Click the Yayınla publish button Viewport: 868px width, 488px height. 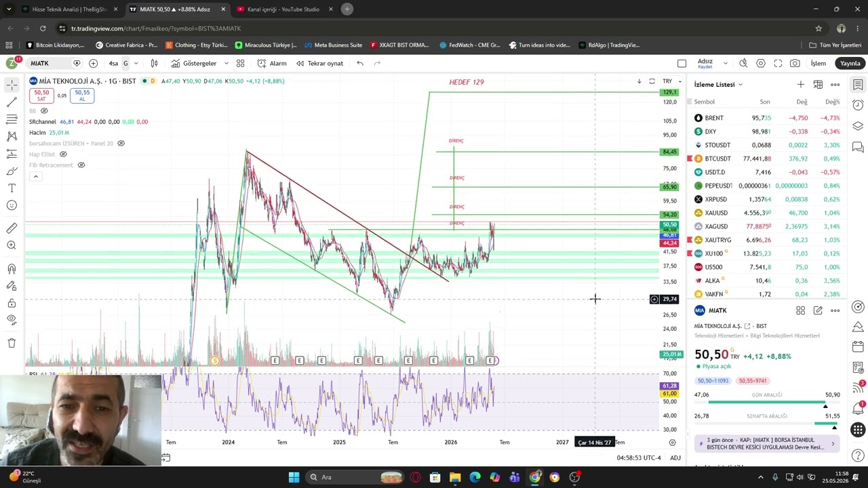(850, 63)
